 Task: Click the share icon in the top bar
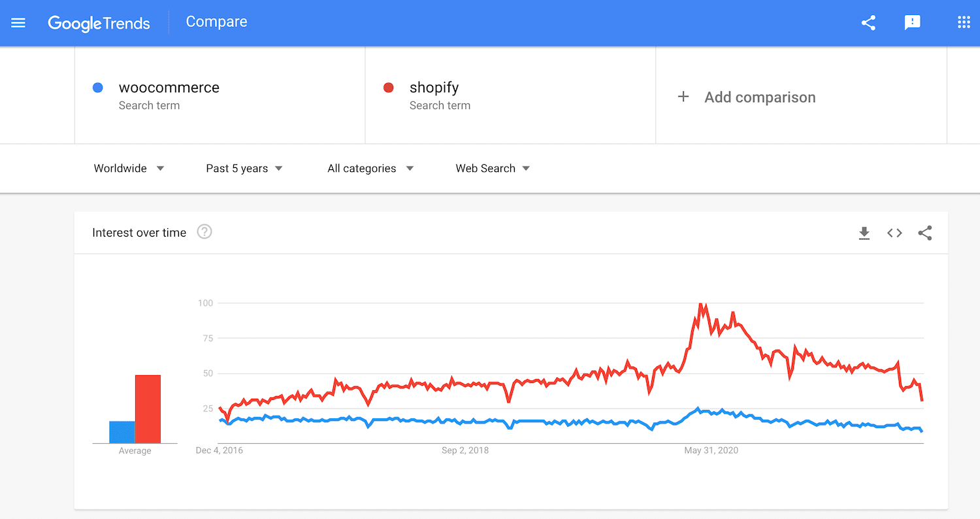point(868,22)
